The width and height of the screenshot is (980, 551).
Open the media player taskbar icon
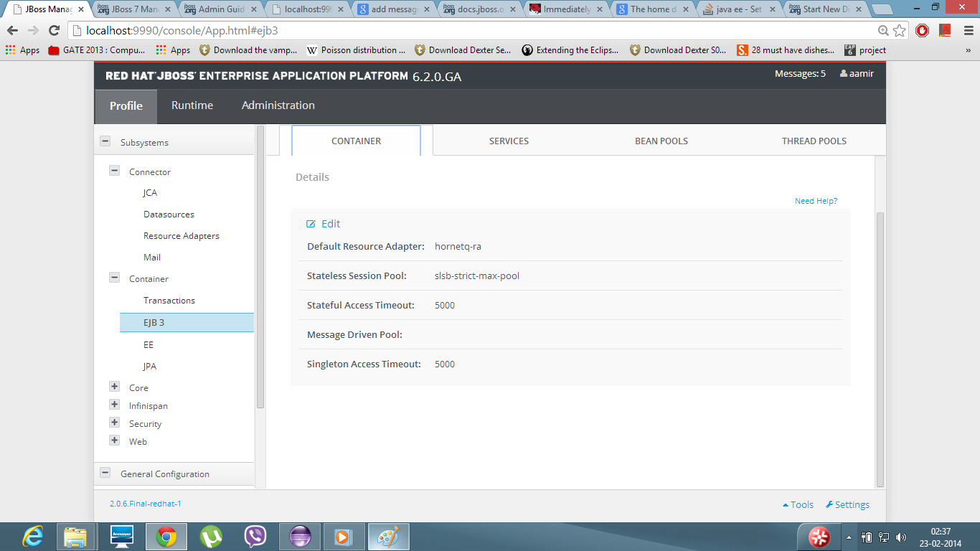pyautogui.click(x=344, y=537)
